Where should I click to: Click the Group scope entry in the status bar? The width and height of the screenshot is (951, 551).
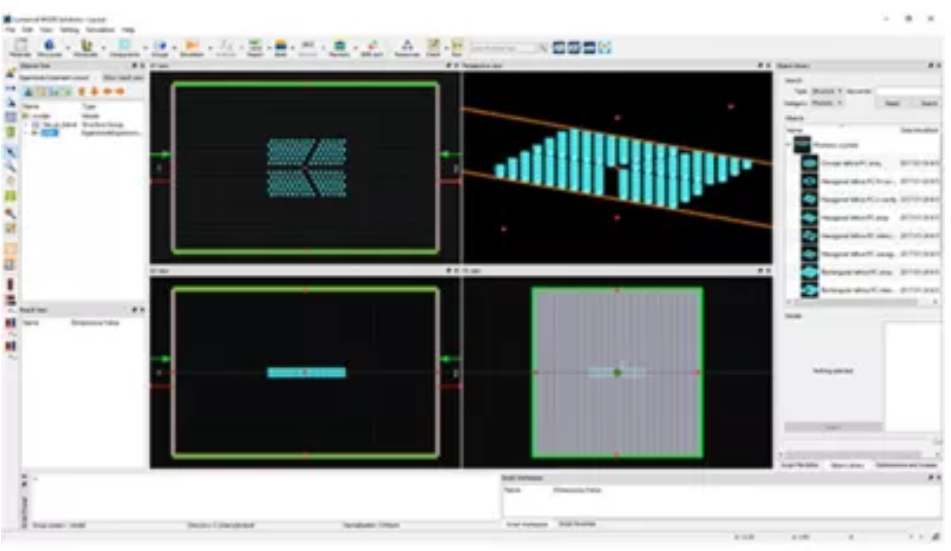click(59, 525)
